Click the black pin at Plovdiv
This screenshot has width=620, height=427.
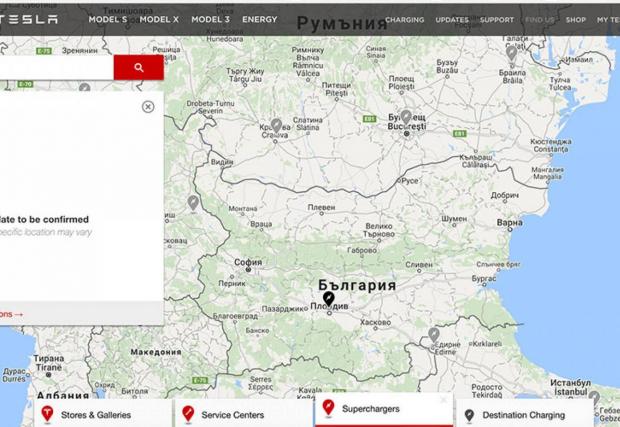[329, 299]
